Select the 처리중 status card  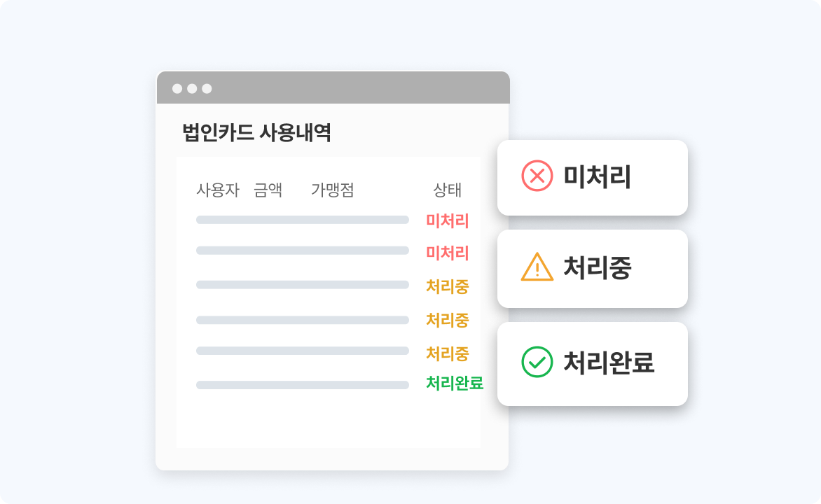pos(593,269)
